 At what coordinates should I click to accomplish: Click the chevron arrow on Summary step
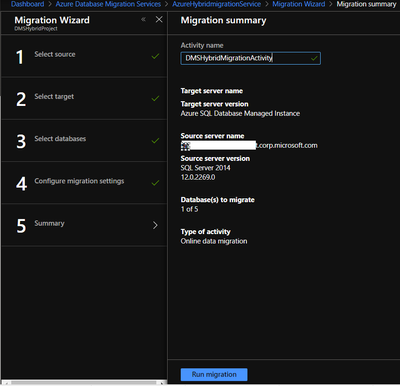pos(155,225)
